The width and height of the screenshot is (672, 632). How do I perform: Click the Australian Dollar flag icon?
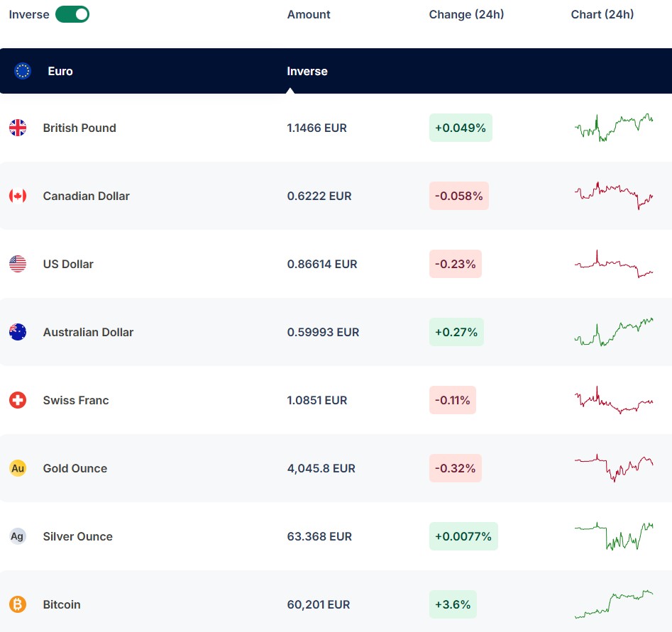point(18,332)
